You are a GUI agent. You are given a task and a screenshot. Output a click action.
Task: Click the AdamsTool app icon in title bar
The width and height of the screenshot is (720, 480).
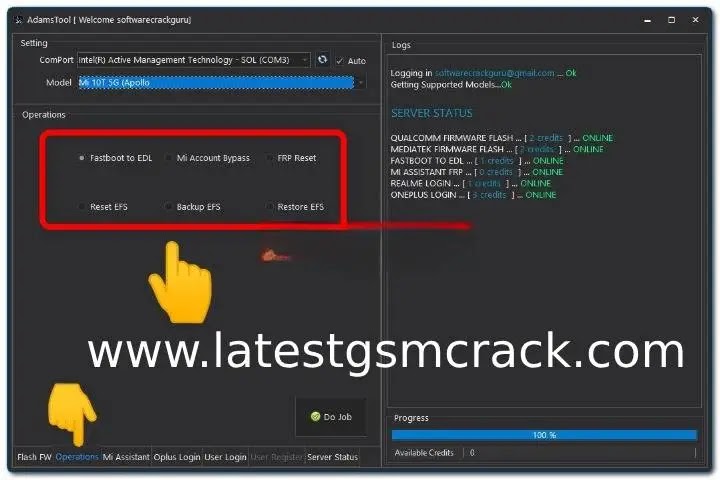[18, 20]
